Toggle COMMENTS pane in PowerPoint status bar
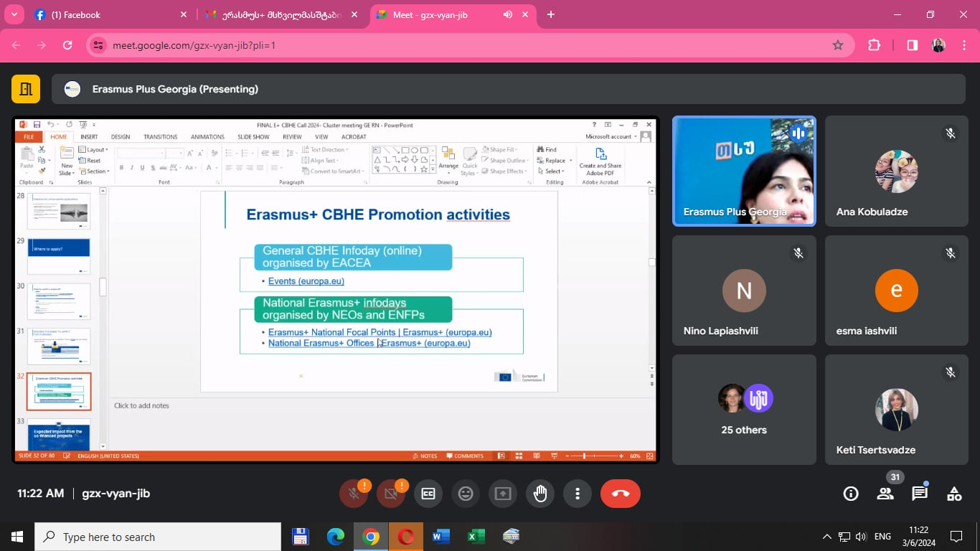 click(x=465, y=456)
